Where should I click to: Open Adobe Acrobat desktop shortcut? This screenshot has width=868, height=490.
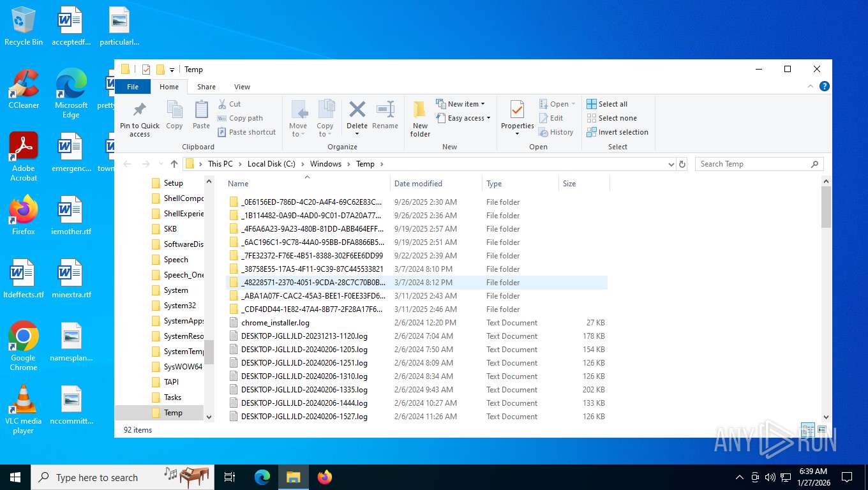(x=24, y=157)
